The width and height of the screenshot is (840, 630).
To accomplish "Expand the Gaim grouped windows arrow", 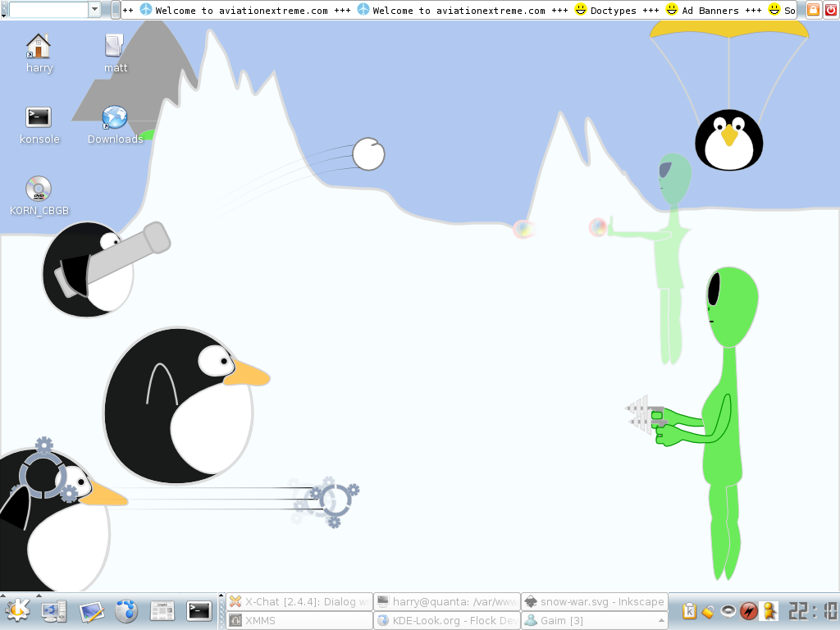I will click(662, 620).
